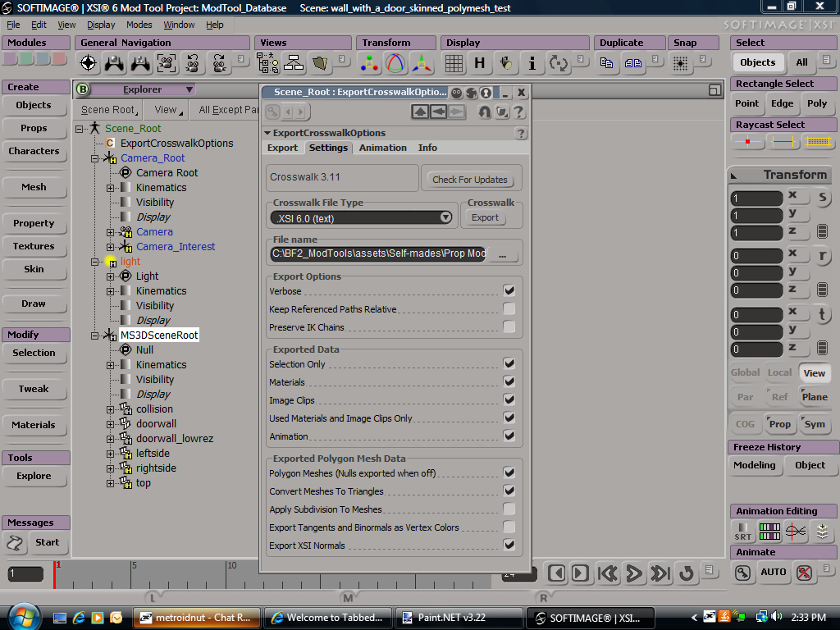Collapse the light tree node
Screen dimensions: 840x630
coord(95,262)
